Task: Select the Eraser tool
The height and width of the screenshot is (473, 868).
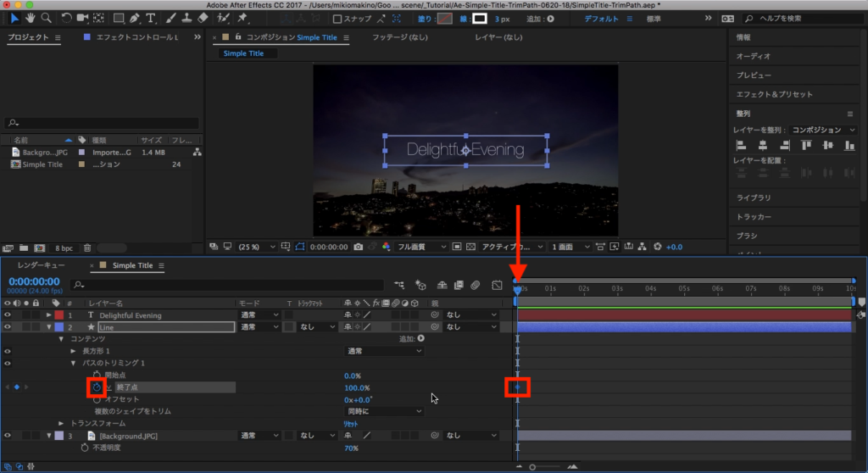Action: [x=203, y=18]
